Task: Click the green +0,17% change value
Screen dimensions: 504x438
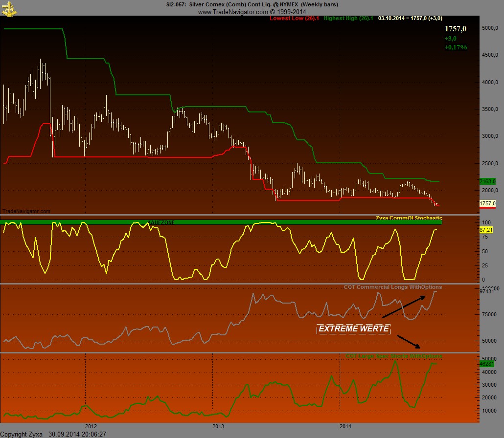Action: coord(456,47)
